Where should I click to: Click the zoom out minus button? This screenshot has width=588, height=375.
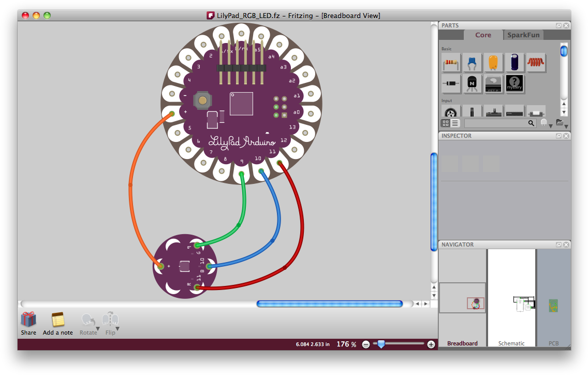[365, 343]
